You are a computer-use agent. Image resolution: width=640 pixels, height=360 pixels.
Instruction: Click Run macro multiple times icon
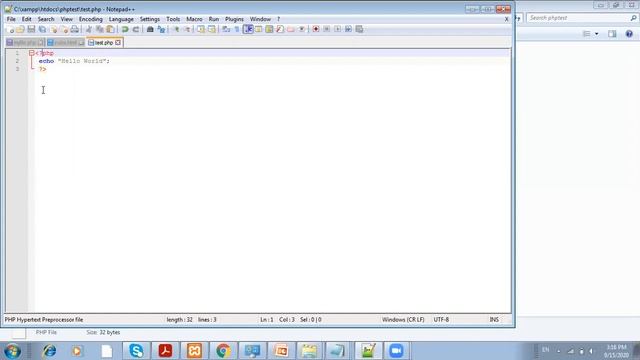[x=348, y=29]
